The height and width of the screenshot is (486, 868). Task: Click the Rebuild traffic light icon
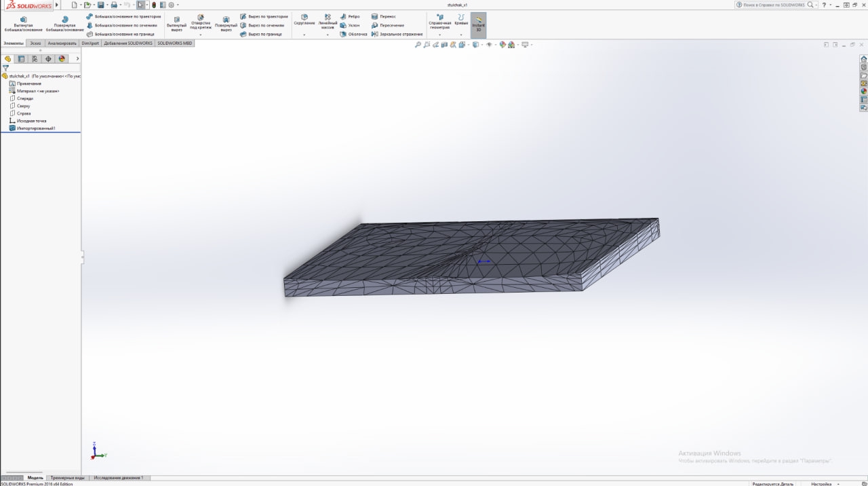pos(154,5)
